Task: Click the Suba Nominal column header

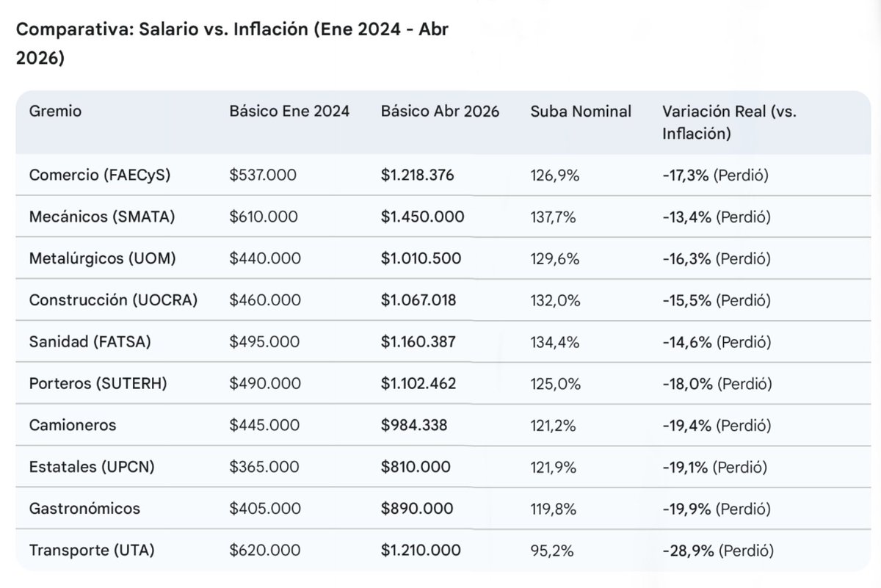Action: click(581, 112)
